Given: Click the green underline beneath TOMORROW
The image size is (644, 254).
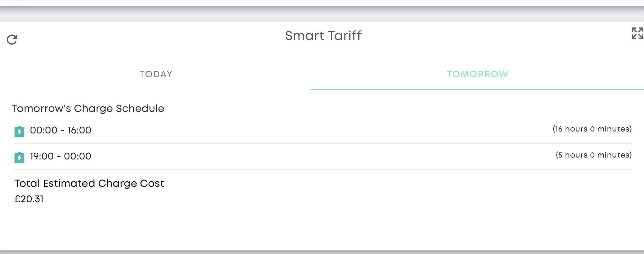Looking at the screenshot, I should (477, 89).
